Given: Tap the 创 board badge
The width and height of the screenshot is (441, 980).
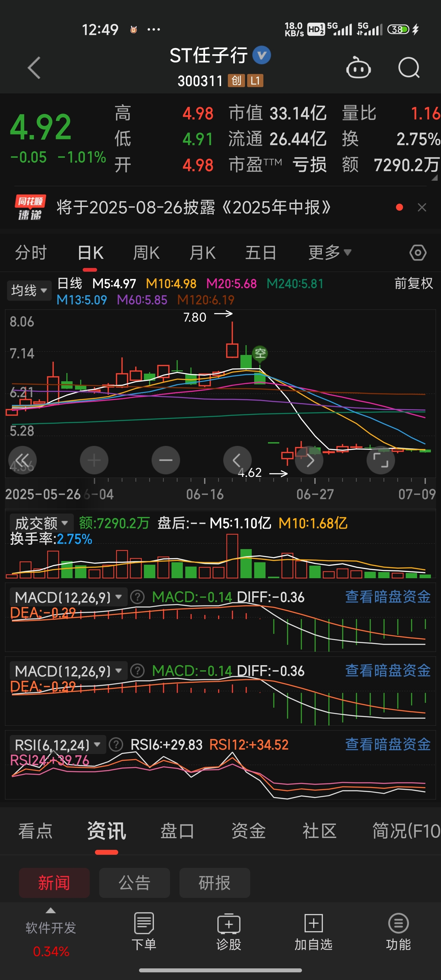Looking at the screenshot, I should click(x=236, y=81).
